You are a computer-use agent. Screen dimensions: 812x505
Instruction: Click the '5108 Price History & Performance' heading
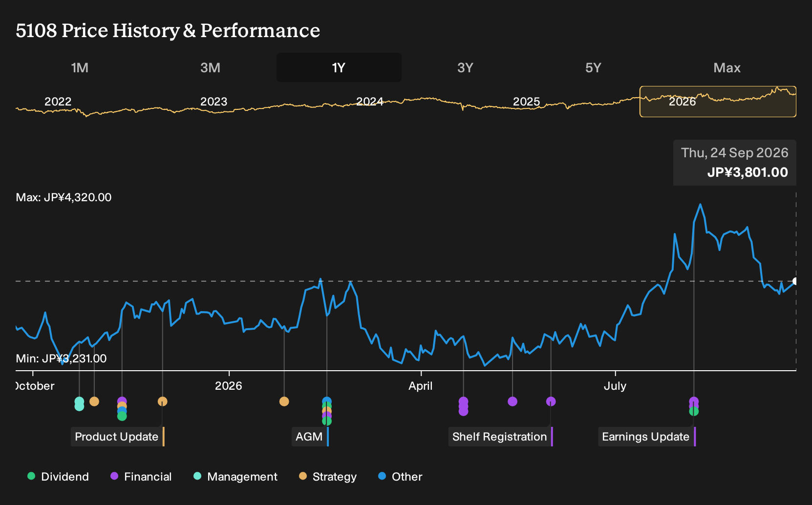pyautogui.click(x=168, y=30)
